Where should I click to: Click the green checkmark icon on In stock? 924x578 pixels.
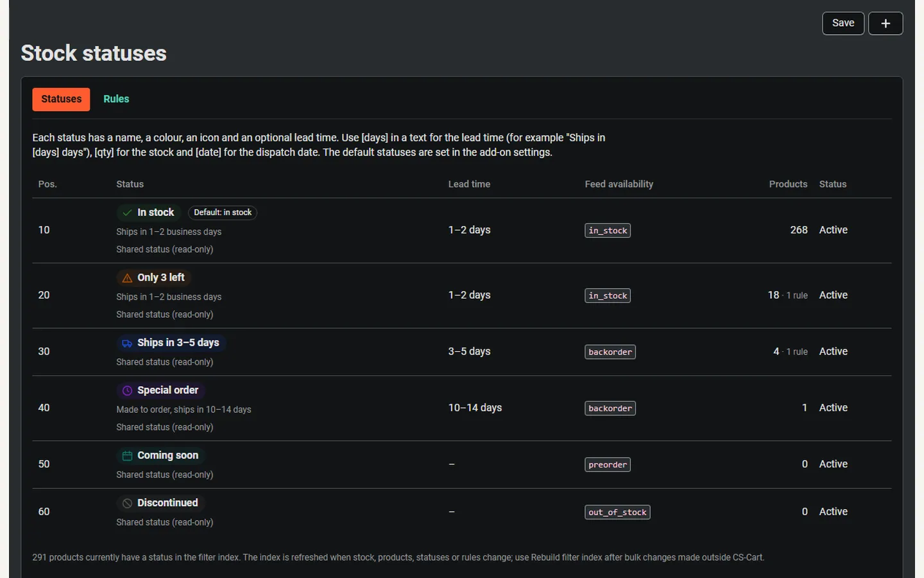127,213
